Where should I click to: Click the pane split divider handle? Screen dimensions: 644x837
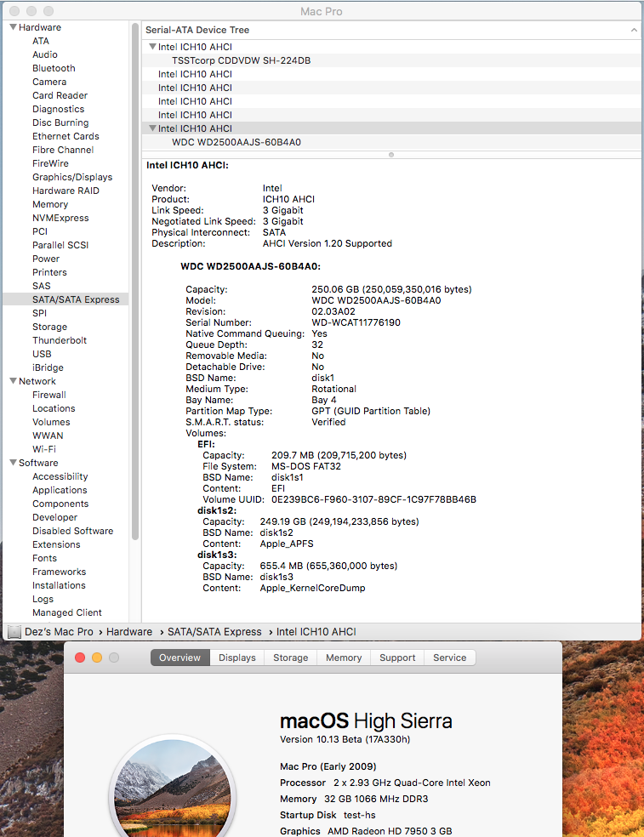(391, 155)
